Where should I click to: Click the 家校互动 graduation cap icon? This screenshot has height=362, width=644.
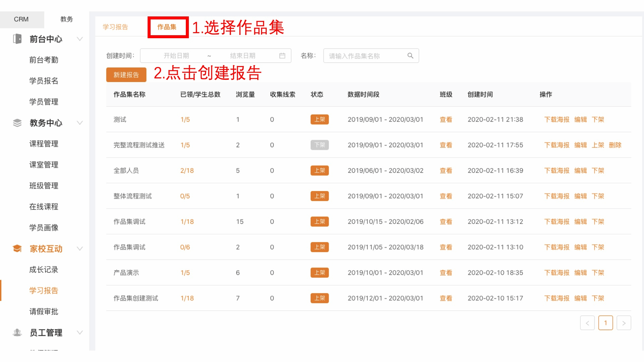click(x=17, y=249)
